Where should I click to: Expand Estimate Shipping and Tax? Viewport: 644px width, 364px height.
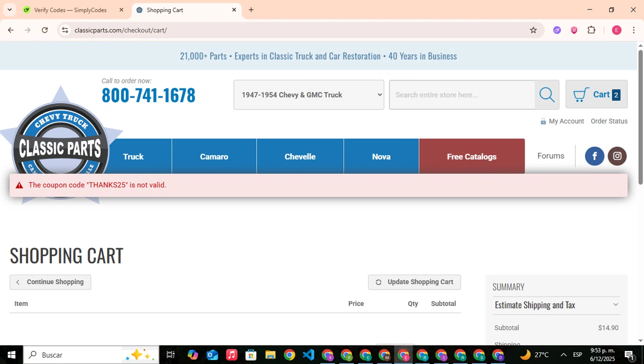pos(556,305)
